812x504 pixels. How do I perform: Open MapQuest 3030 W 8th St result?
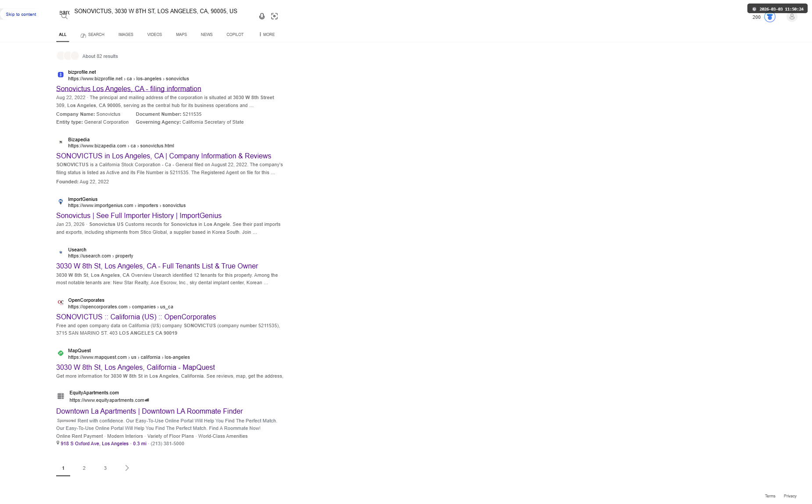click(136, 368)
